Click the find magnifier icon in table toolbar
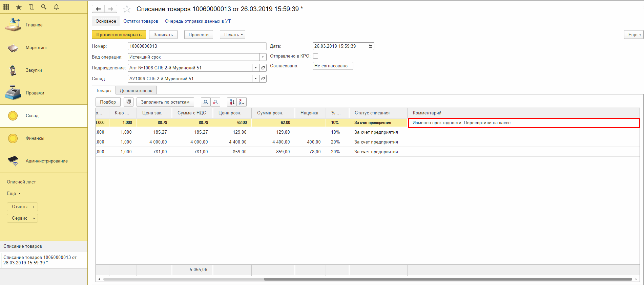 tap(205, 102)
